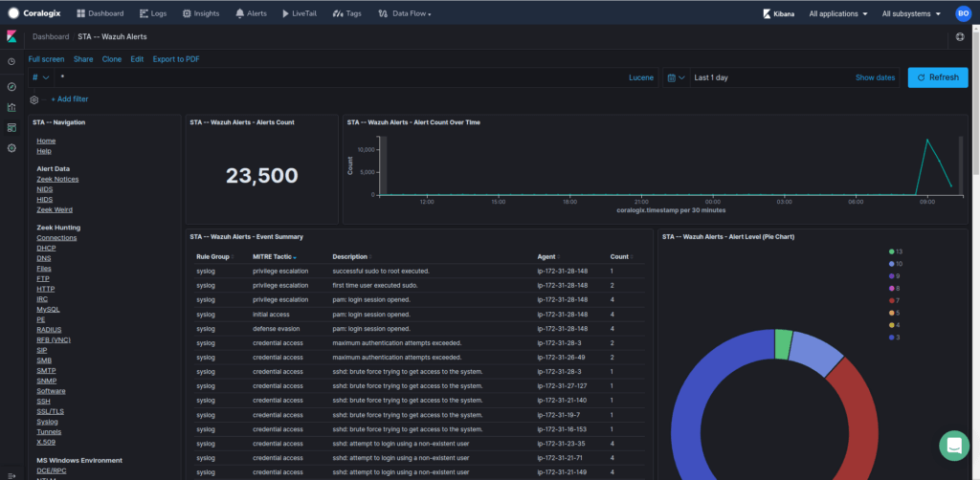Image resolution: width=980 pixels, height=480 pixels.
Task: Open the Dashboard menu item
Action: point(100,13)
